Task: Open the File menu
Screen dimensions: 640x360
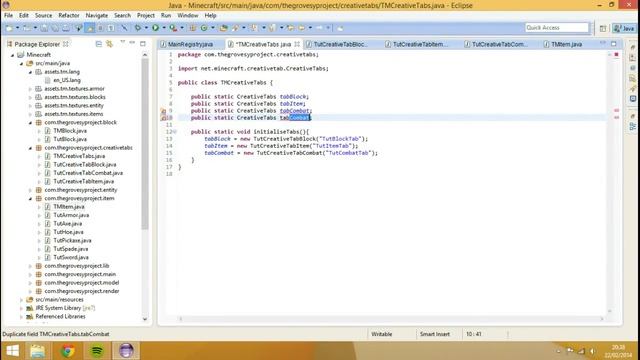Action: click(8, 16)
